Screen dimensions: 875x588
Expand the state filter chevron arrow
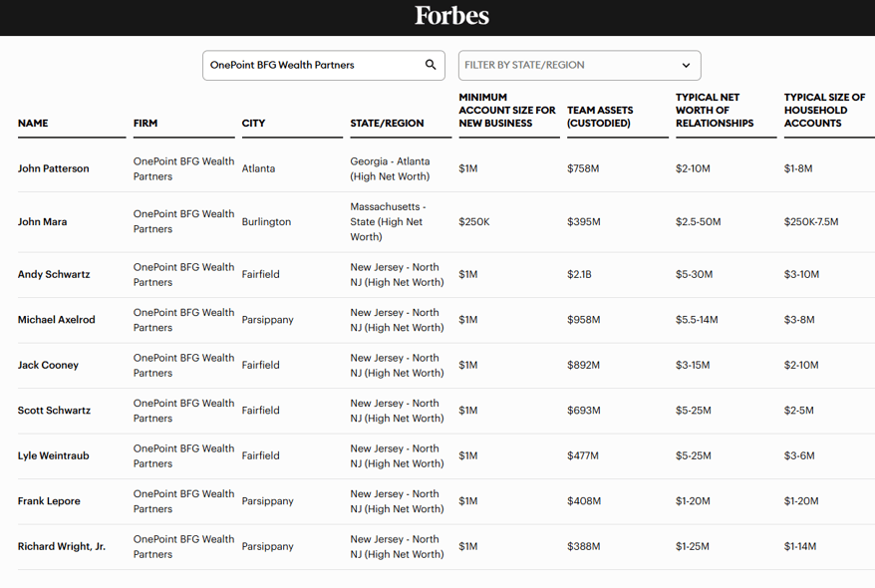pyautogui.click(x=686, y=66)
